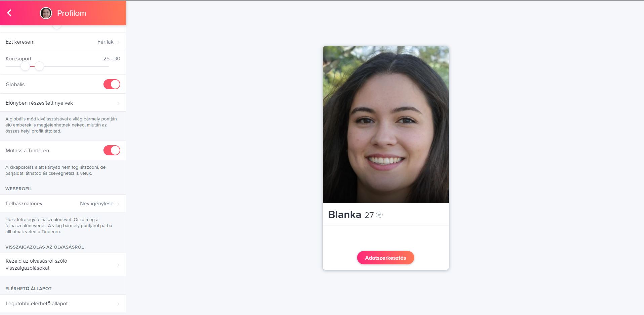Expand Előnyben részesített nyelvek settings

click(63, 103)
